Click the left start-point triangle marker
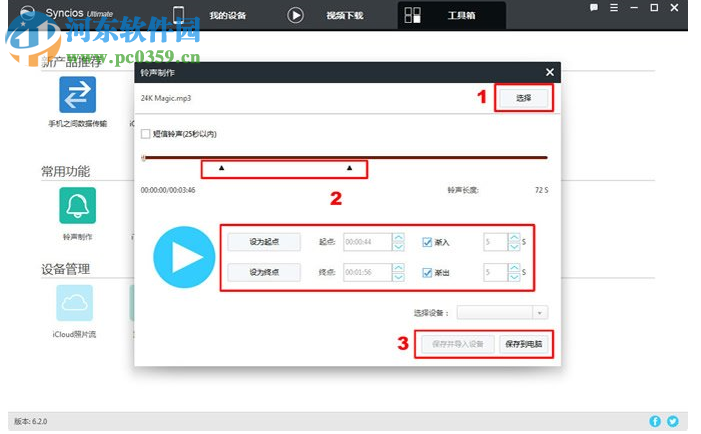This screenshot has height=434, width=701. 221,168
